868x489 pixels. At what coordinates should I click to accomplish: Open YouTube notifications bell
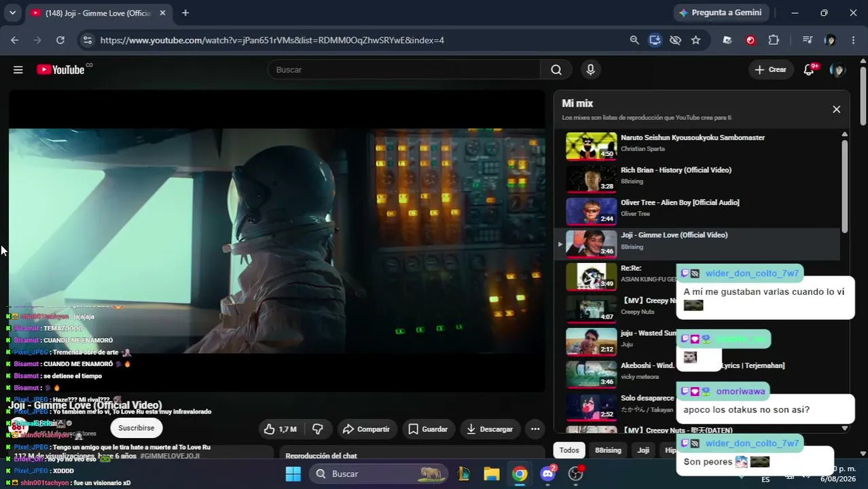pos(809,69)
